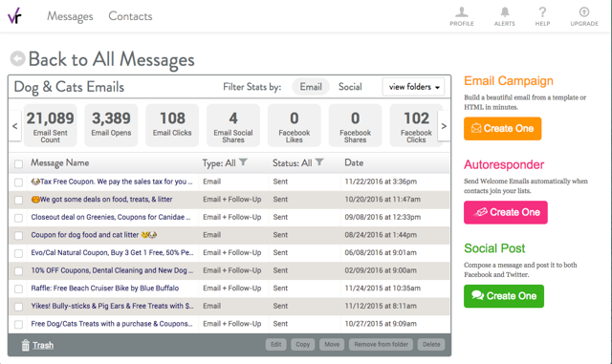Image resolution: width=612 pixels, height=364 pixels.
Task: Check the Tax Free Coupon message checkbox
Action: coord(18,182)
